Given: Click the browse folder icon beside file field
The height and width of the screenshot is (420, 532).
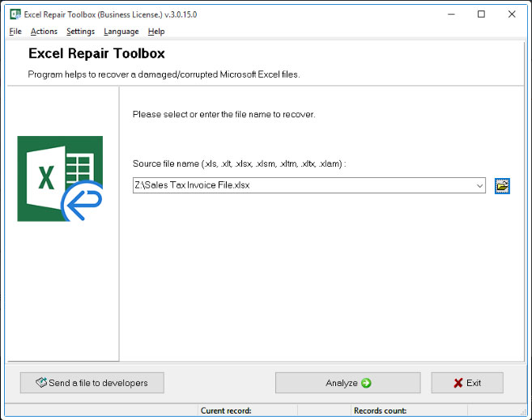Looking at the screenshot, I should pos(503,186).
